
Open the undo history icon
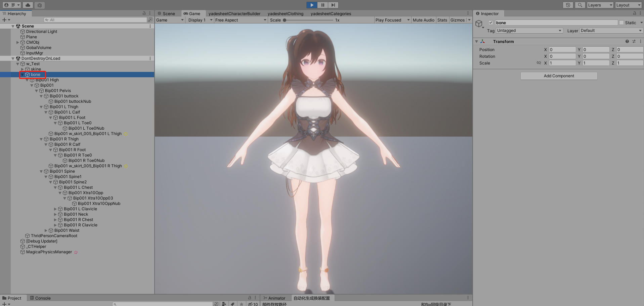point(568,5)
